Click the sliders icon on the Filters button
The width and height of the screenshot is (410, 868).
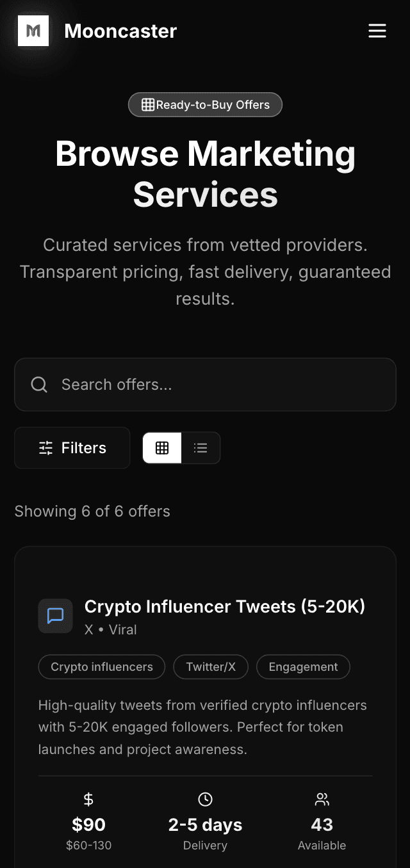[45, 447]
